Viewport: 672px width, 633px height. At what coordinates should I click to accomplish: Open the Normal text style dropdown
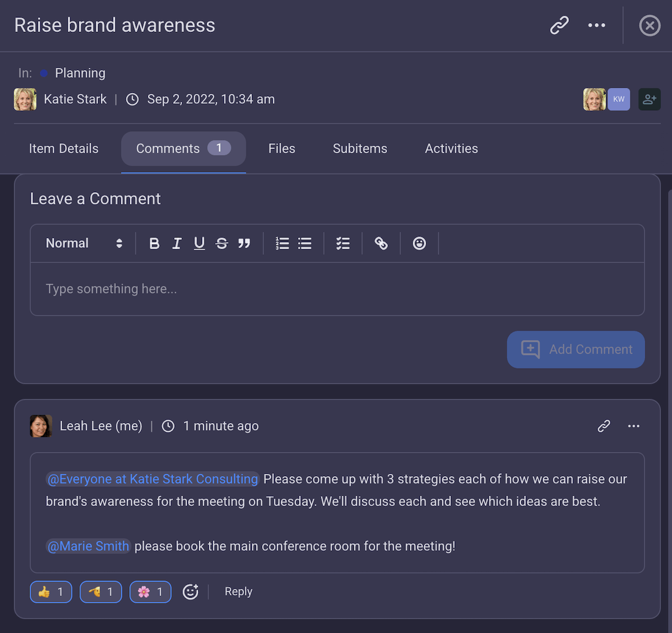(83, 243)
